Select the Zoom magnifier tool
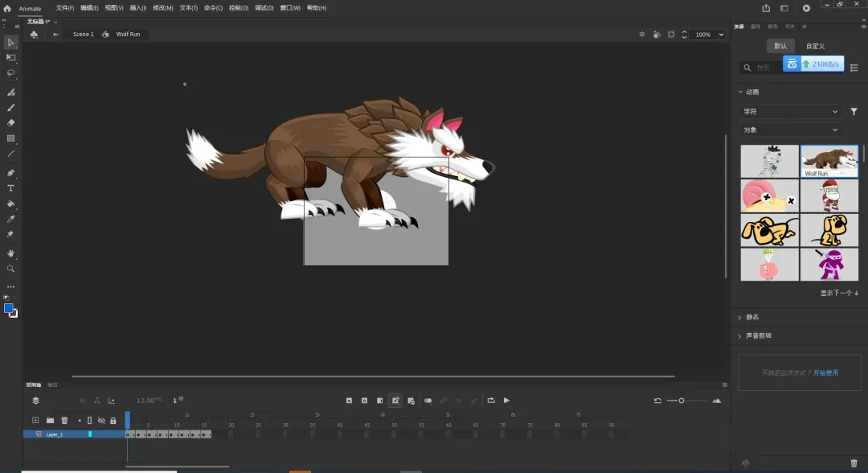This screenshot has height=473, width=868. (11, 269)
